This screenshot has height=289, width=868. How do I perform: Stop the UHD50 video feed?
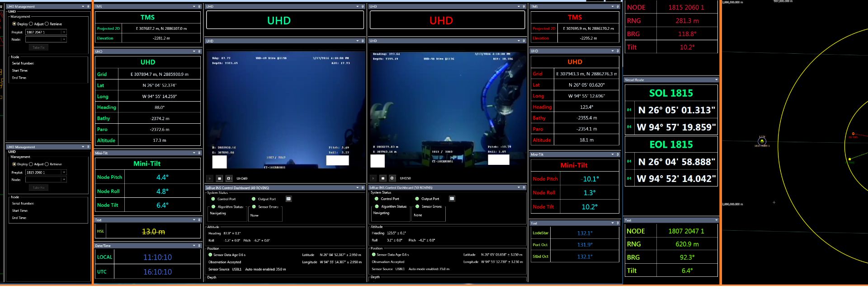[x=382, y=178]
